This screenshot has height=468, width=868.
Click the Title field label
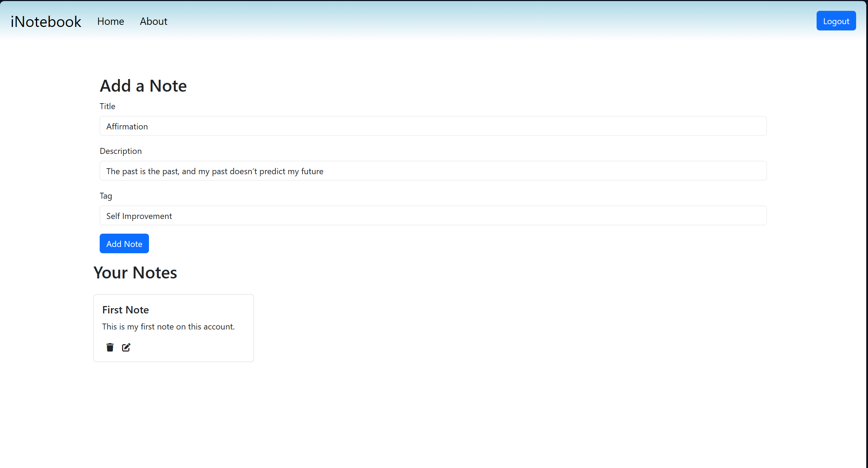click(107, 106)
